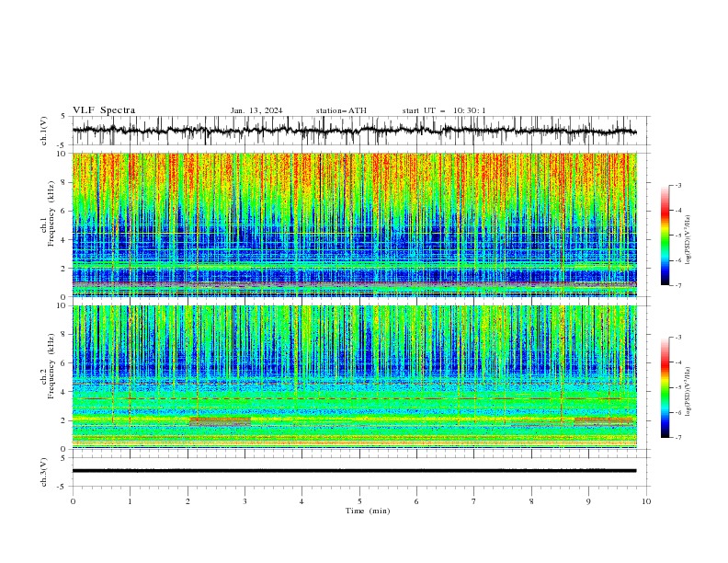Click the "Time (min)" axis title
The width and height of the screenshot is (728, 563).
[368, 511]
